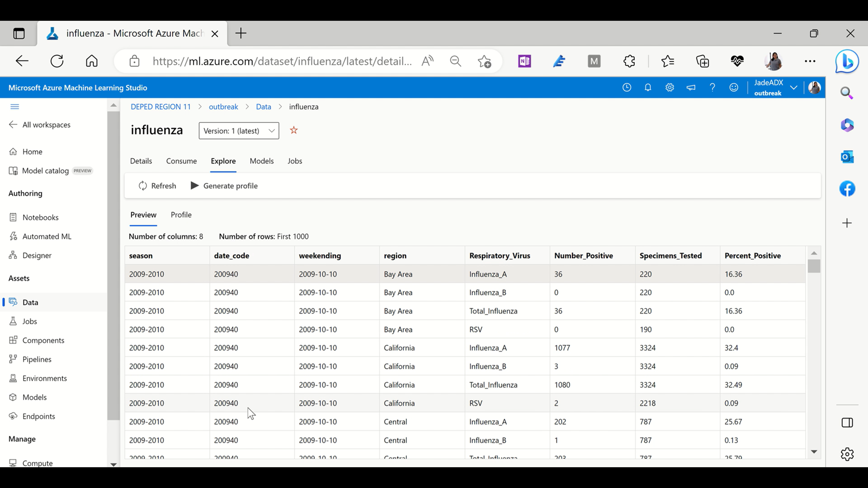Open the settings gear in Azure header
Screen dimensions: 868x488
point(670,88)
